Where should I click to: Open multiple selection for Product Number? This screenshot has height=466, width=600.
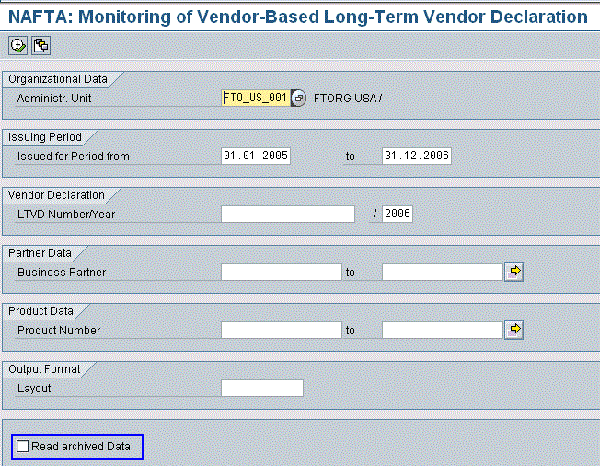point(514,330)
